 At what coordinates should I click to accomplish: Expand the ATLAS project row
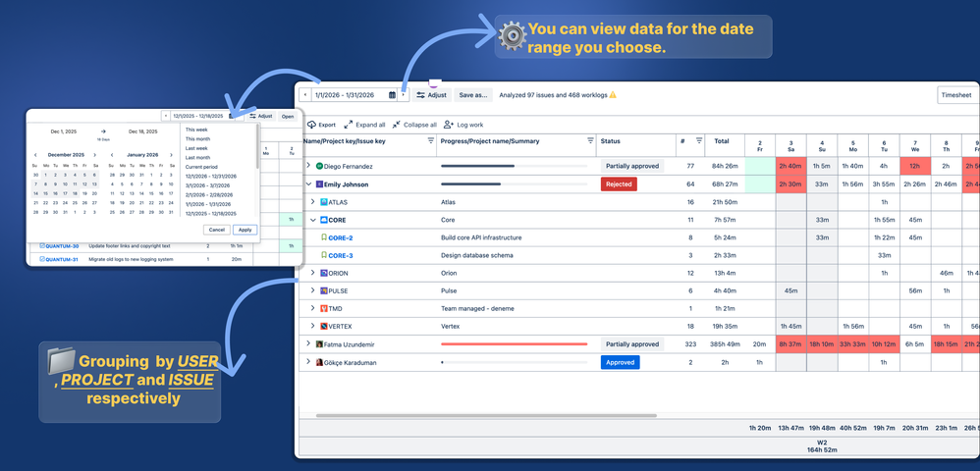pyautogui.click(x=313, y=202)
